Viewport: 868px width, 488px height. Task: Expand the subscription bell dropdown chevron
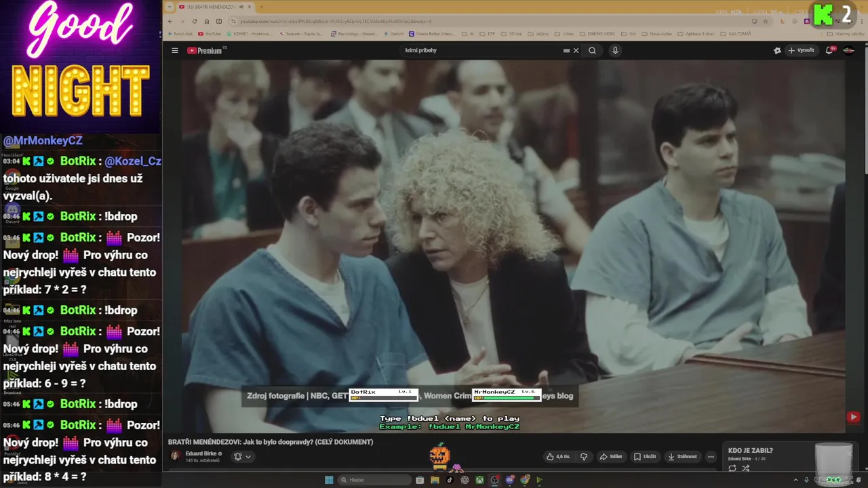(x=248, y=457)
